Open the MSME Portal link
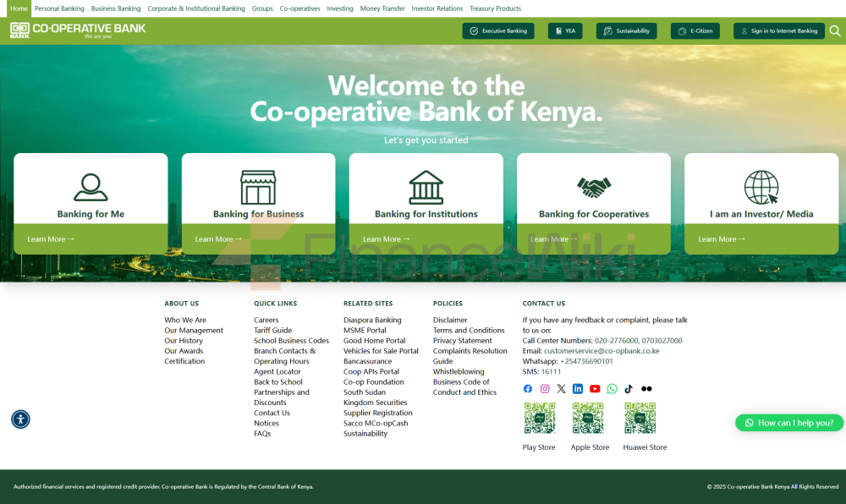 (x=365, y=330)
